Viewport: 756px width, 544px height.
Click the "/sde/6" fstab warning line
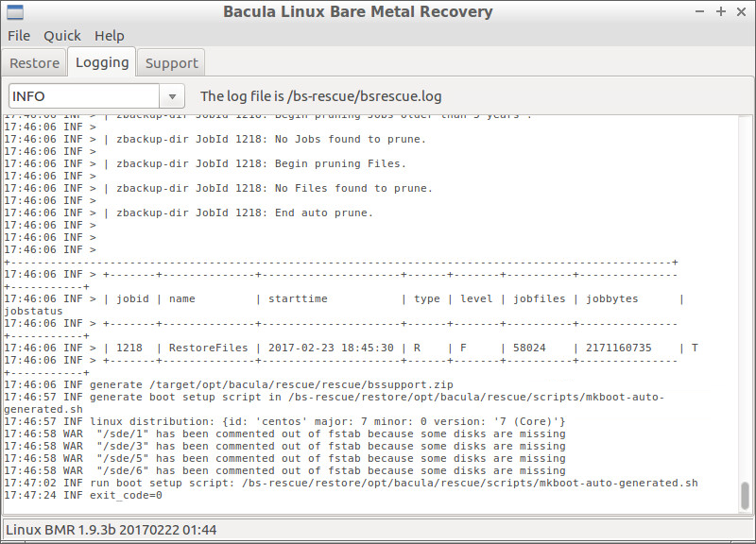tap(284, 470)
